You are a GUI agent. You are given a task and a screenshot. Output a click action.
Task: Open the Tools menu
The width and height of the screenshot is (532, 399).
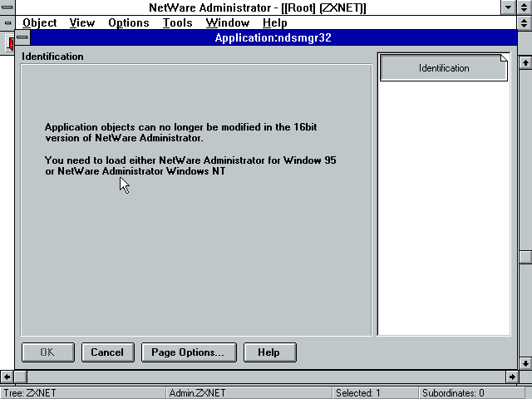tap(177, 22)
